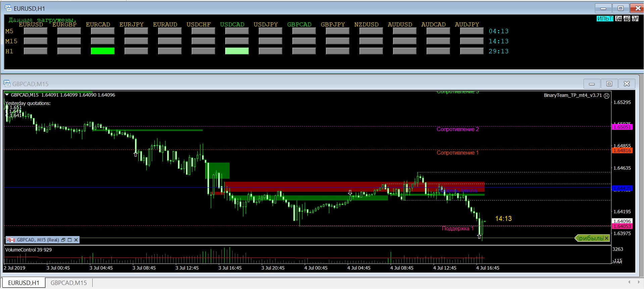Toggle the light green USDCAD H1 signal box
The image size is (644, 289).
coord(237,51)
